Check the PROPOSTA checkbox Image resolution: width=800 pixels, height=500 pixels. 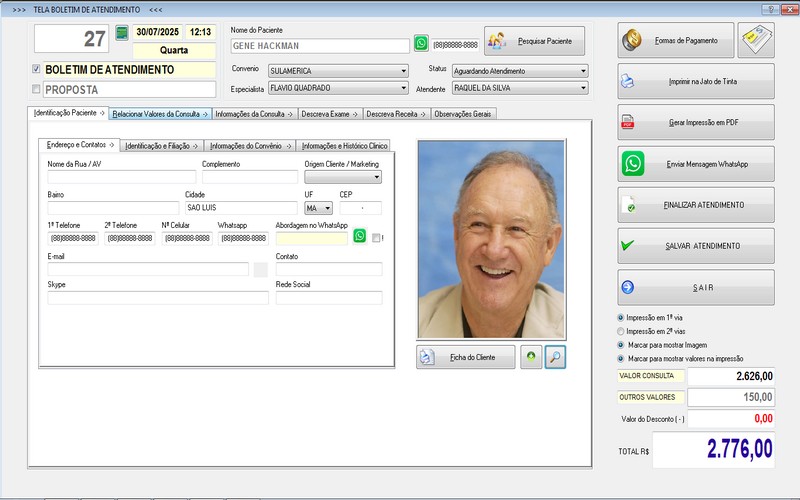coord(37,89)
